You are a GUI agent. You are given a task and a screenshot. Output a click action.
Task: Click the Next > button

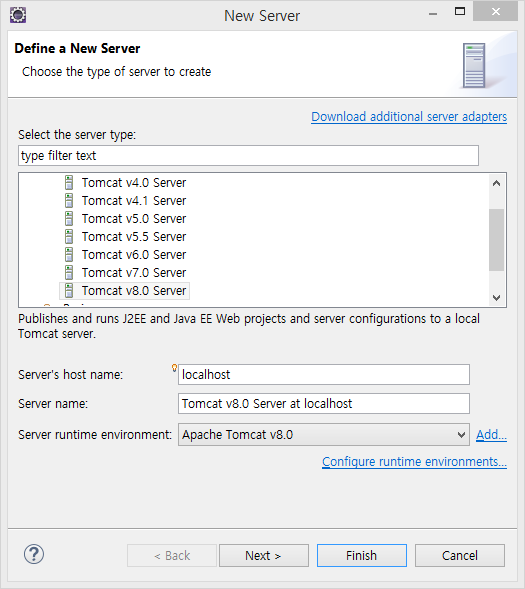tap(264, 555)
